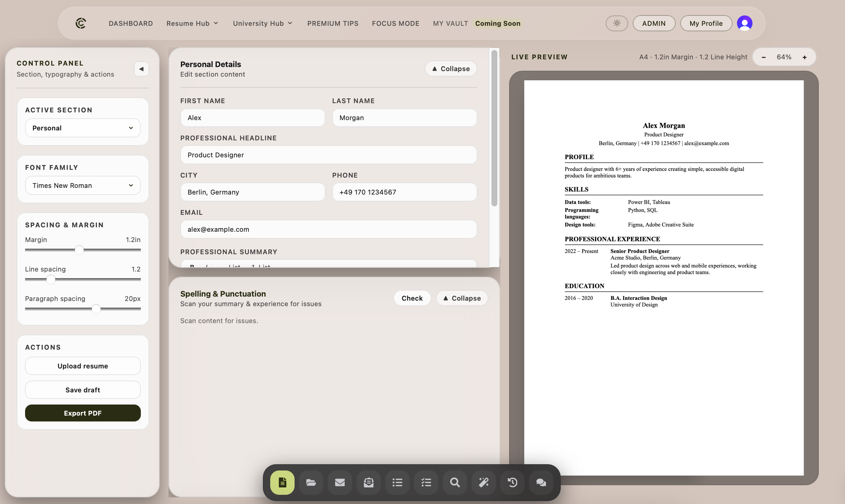Screen dimensions: 845x504
Task: Click the First Name field
Action: click(253, 118)
